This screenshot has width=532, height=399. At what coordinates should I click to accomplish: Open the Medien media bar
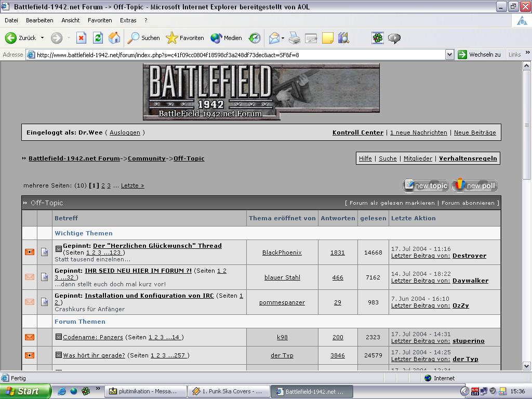point(226,38)
